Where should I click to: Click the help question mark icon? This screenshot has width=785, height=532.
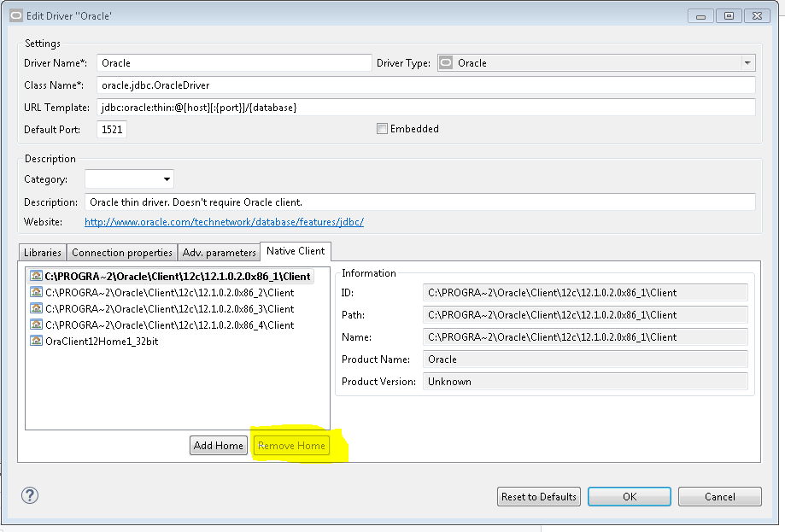30,495
